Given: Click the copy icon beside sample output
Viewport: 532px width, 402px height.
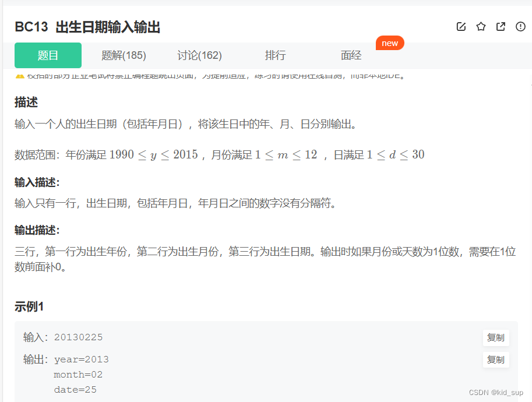Looking at the screenshot, I should tap(496, 359).
